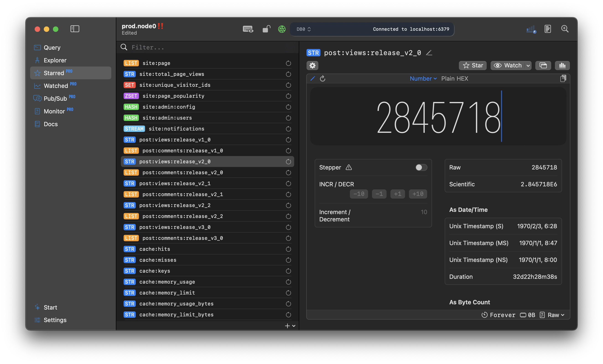603x364 pixels.
Task: Switch to the Plain HEX view
Action: click(455, 78)
